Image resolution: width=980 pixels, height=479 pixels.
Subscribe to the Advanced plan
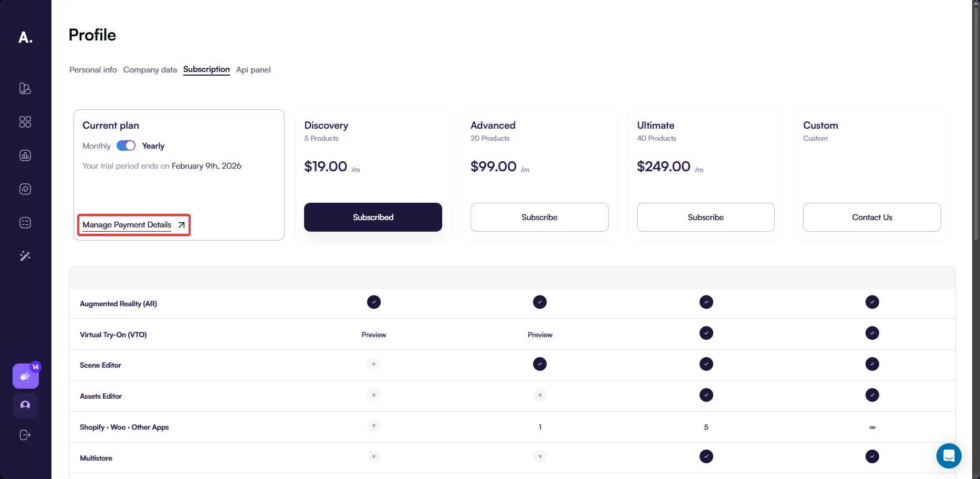pyautogui.click(x=539, y=217)
